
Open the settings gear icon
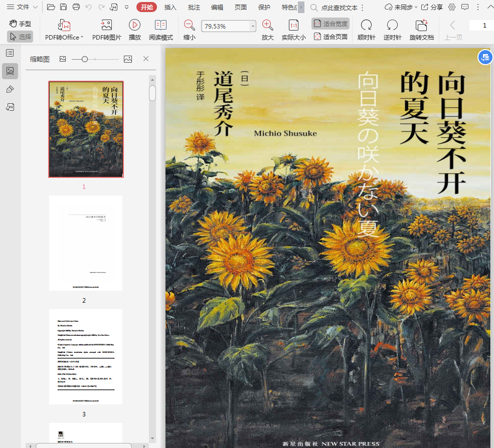pyautogui.click(x=452, y=7)
